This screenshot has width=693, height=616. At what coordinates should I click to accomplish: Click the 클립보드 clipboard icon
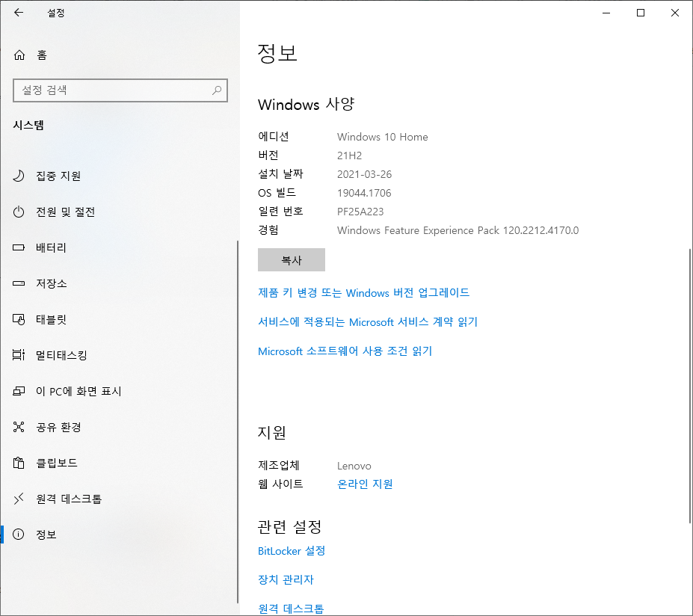(19, 463)
